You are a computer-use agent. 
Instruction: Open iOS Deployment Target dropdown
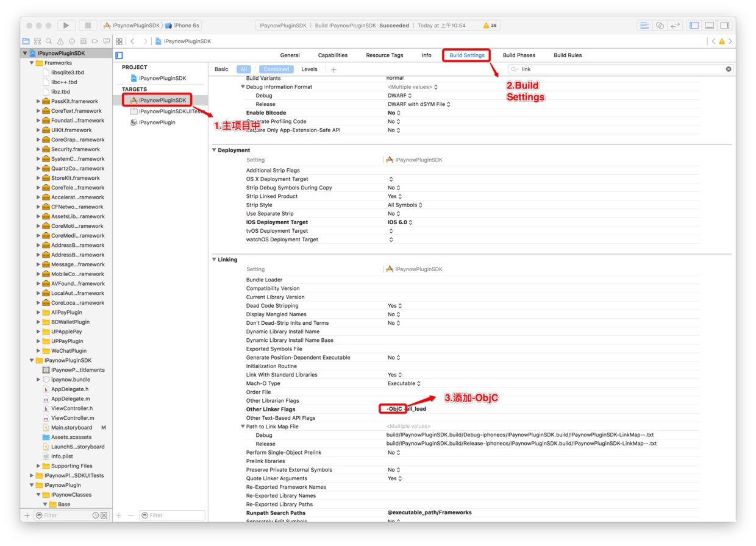point(400,222)
